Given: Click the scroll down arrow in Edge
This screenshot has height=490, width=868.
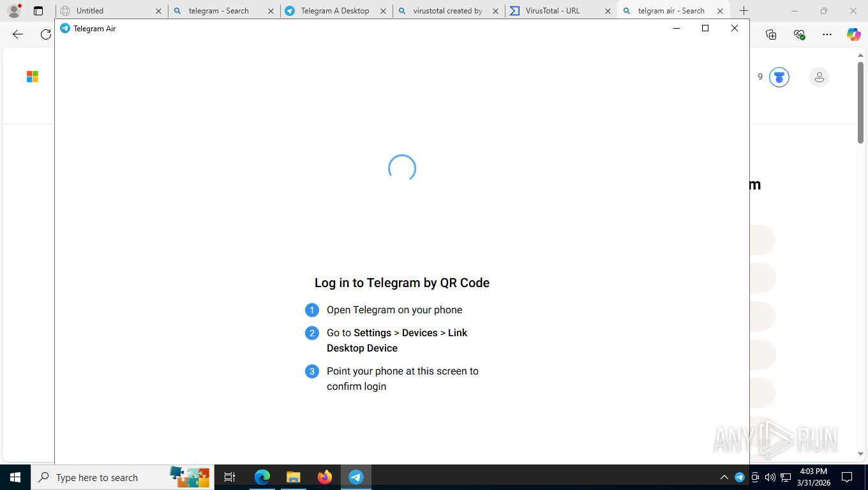Looking at the screenshot, I should coord(860,454).
